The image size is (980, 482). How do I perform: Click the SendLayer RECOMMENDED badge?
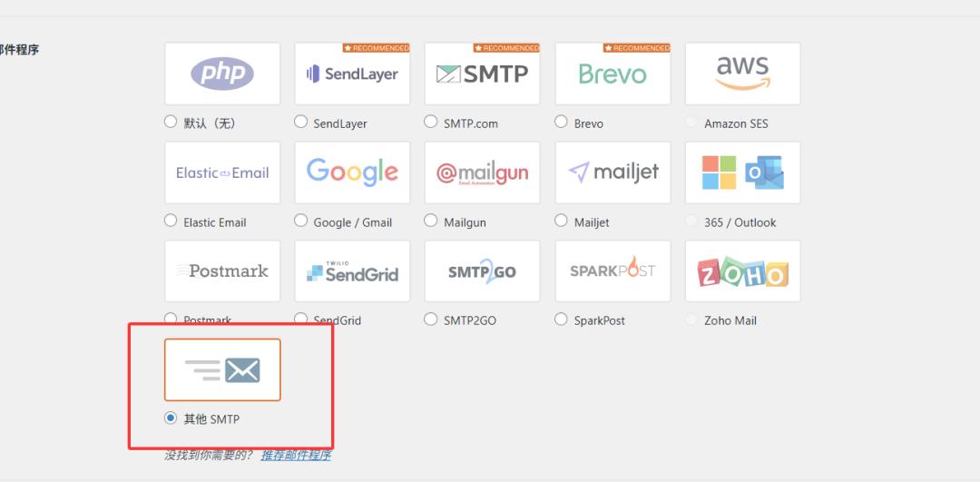point(377,48)
